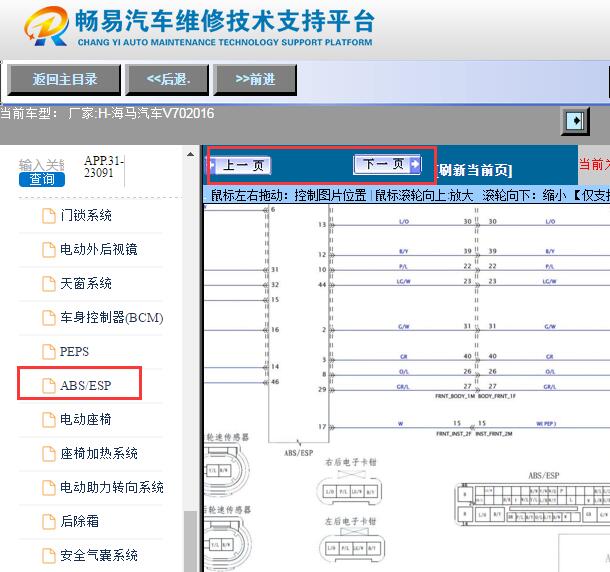Screen dimensions: 610x572
Task: Click the document icon beside 电动座椅
Action: 49,420
